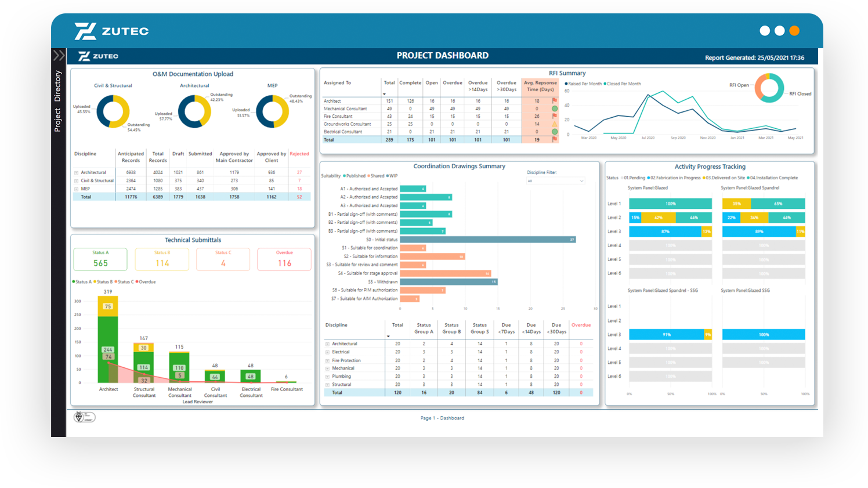Click the green circle in Mechanical Consultant row
The image size is (868, 488).
pos(555,109)
